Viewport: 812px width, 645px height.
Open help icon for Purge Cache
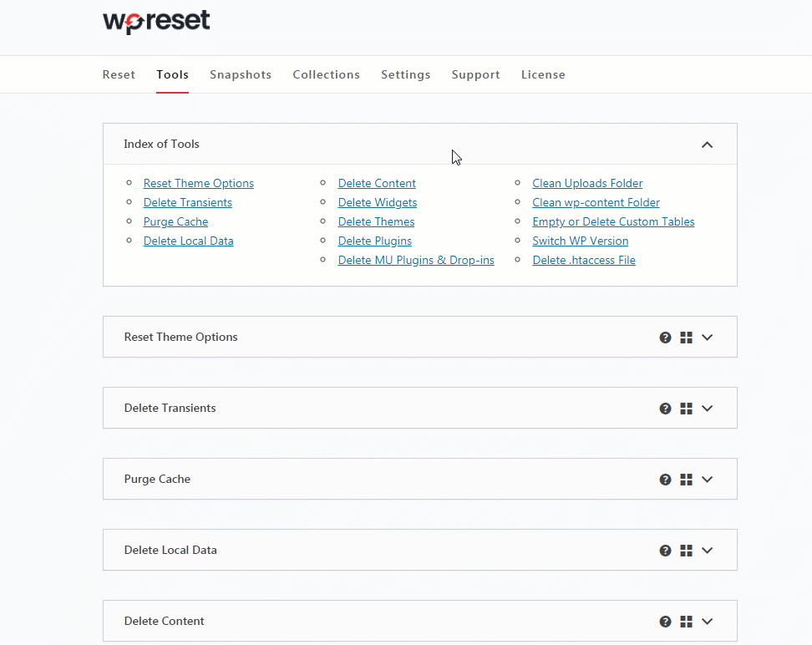(665, 480)
